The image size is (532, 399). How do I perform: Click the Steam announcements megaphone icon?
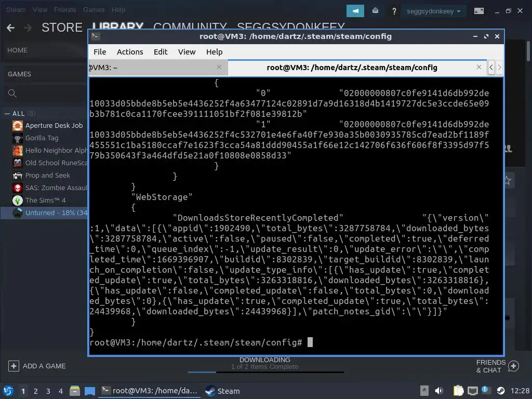(355, 11)
